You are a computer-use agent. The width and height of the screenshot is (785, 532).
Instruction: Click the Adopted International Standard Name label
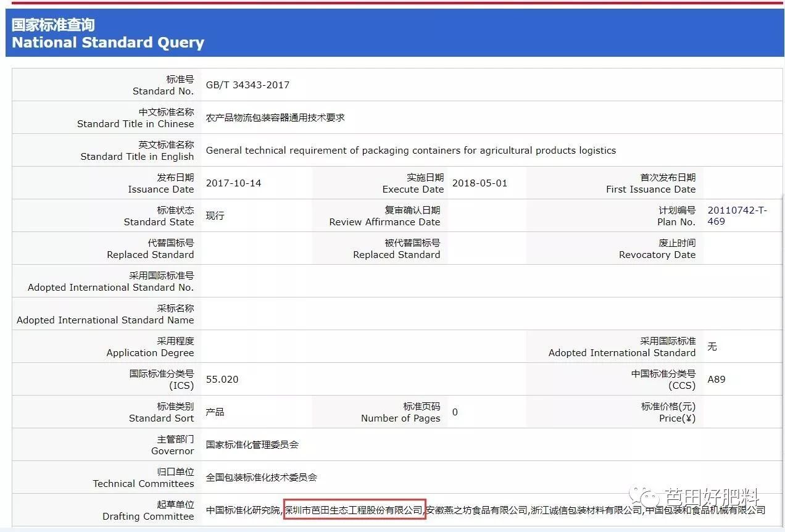click(105, 314)
